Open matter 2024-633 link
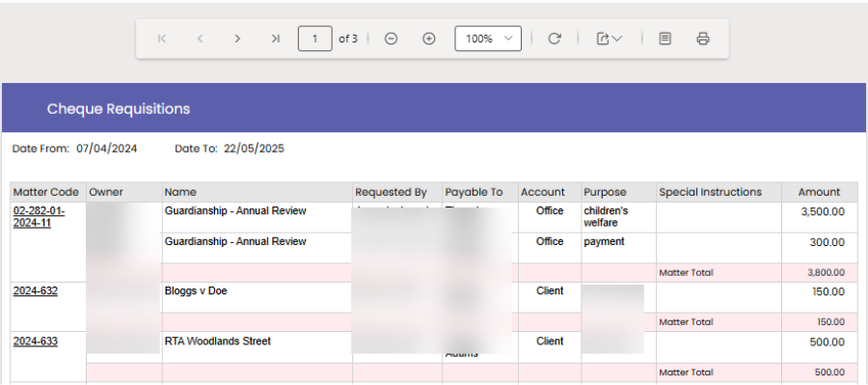This screenshot has height=385, width=868. coord(36,342)
